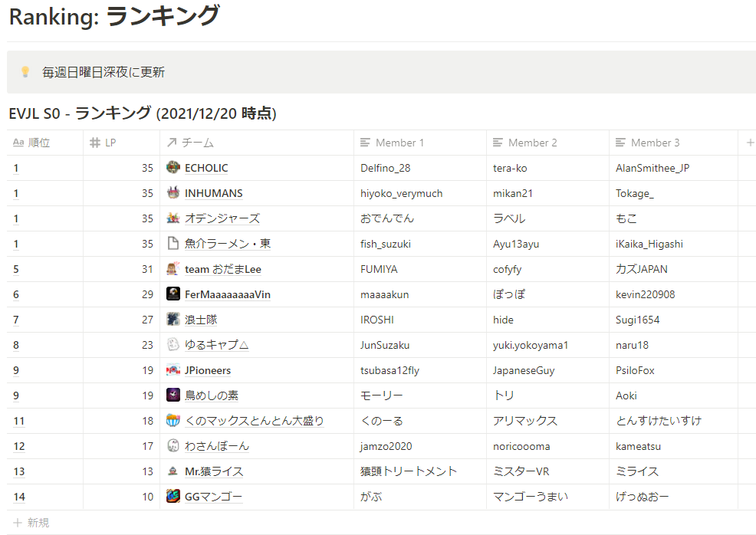Open the JPioneers team link

208,370
